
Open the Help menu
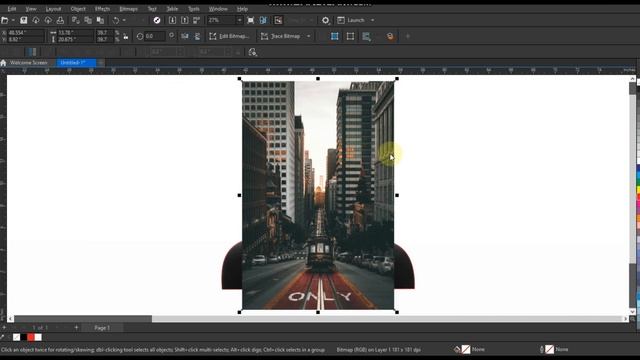click(x=242, y=9)
